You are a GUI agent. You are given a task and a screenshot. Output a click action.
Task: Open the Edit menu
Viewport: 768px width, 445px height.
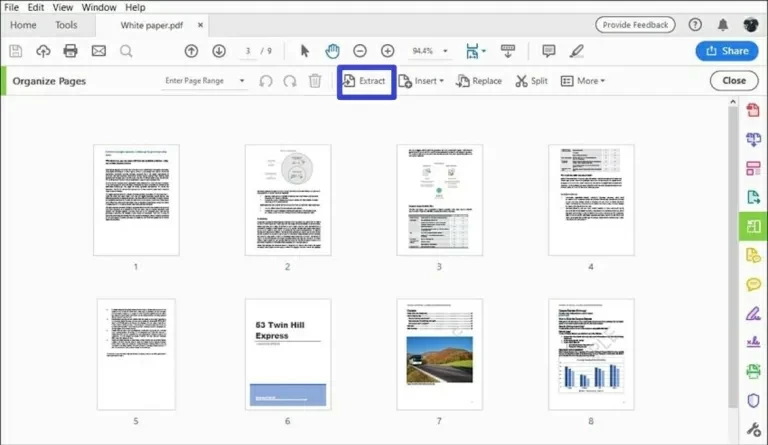(x=35, y=7)
